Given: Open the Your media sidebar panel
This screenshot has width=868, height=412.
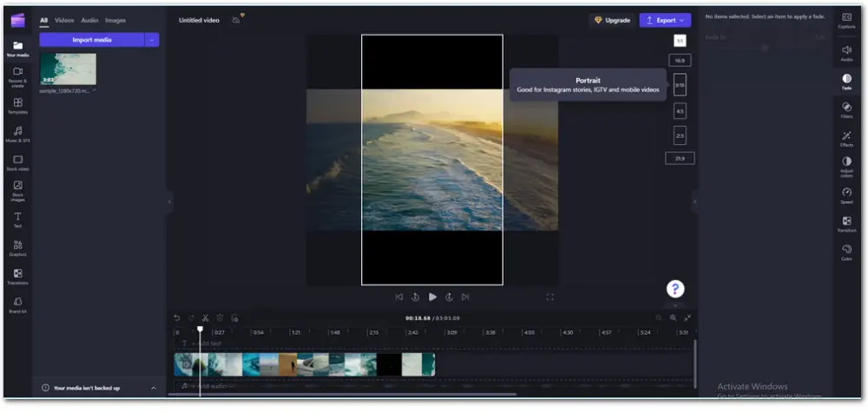Looking at the screenshot, I should [x=17, y=49].
